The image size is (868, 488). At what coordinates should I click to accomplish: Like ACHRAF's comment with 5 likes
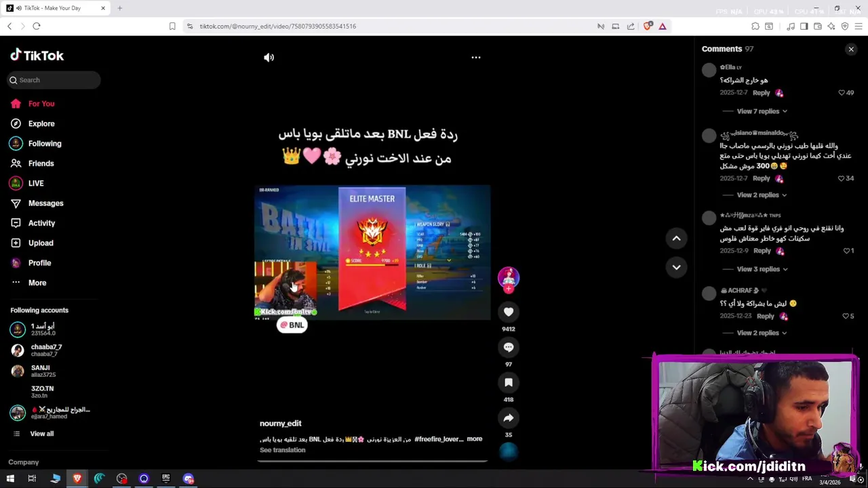pos(846,316)
